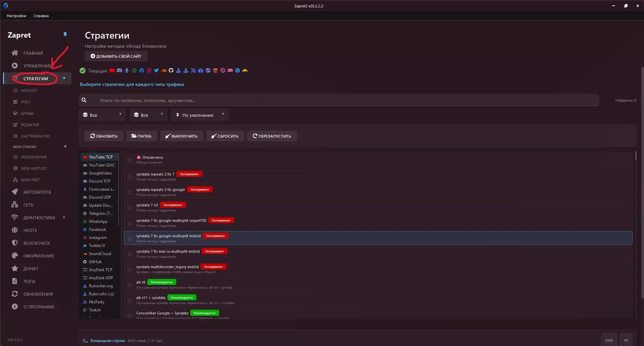This screenshot has height=346, width=644.
Task: Click the magnifier icon in the search bar
Action: 84,100
